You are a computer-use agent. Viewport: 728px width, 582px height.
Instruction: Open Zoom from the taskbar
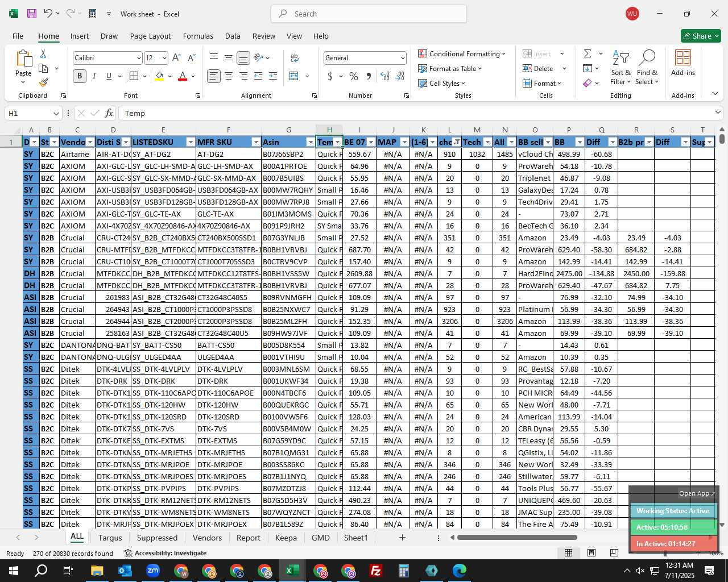pos(152,571)
